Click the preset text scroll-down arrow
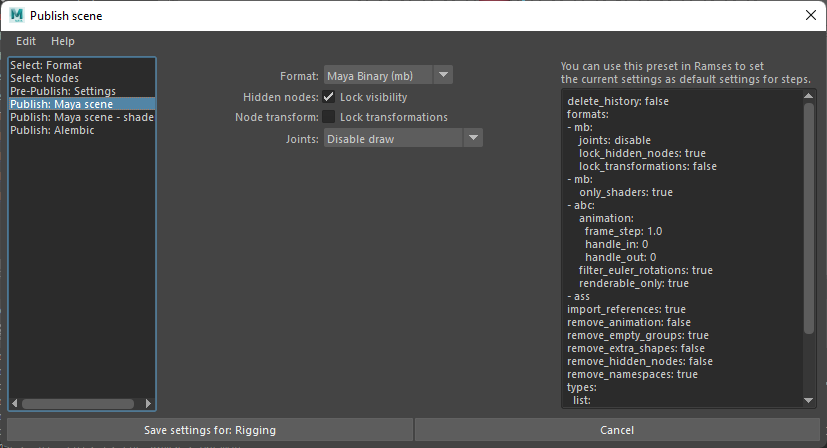 click(x=809, y=400)
